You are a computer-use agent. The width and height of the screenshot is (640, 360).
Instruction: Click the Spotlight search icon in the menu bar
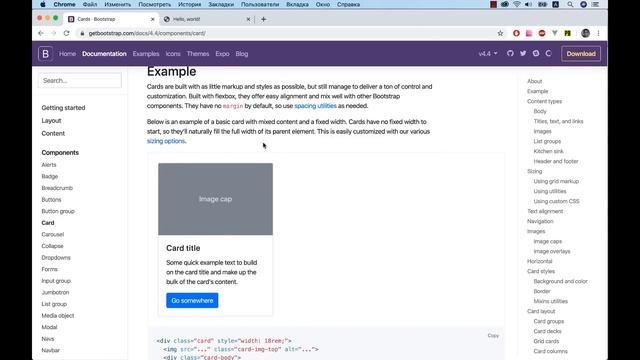(570, 4)
